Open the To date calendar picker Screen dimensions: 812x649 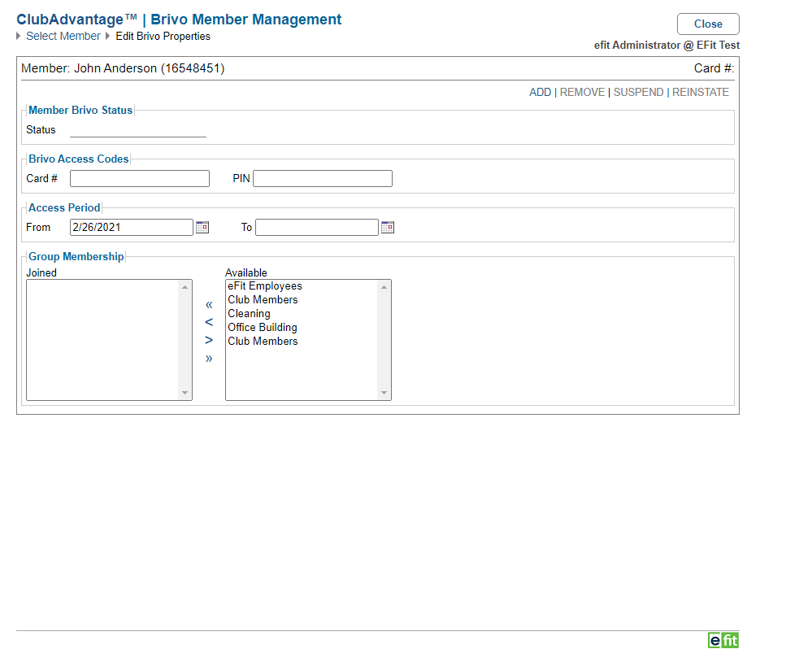pos(388,228)
